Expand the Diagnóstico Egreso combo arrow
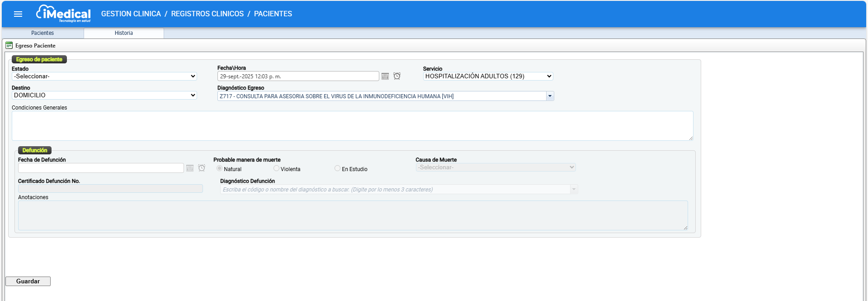This screenshot has width=868, height=301. coord(550,96)
